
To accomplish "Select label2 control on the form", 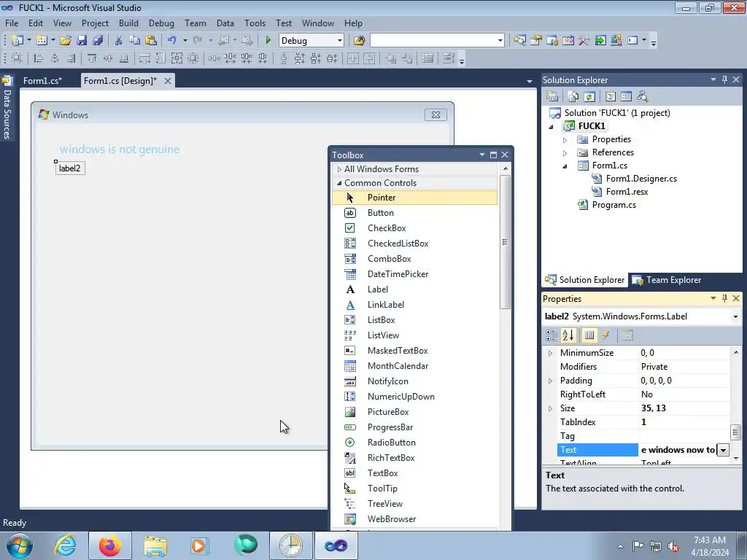I will click(70, 168).
